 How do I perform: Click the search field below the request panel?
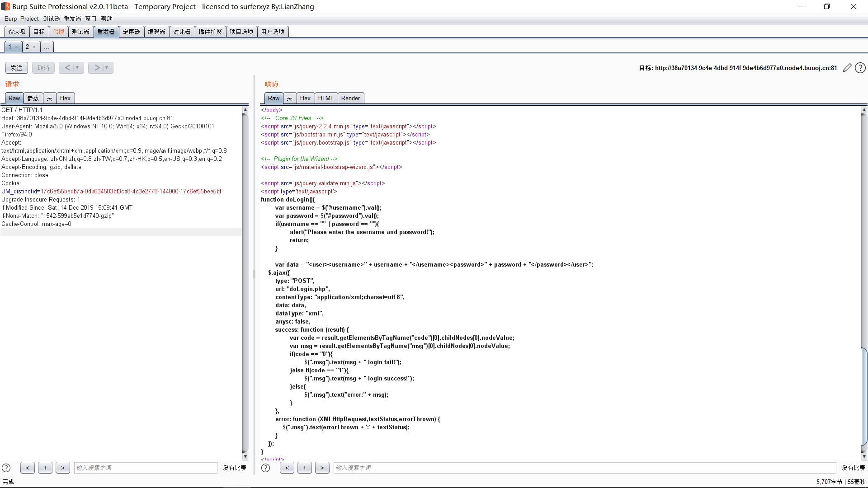[146, 468]
